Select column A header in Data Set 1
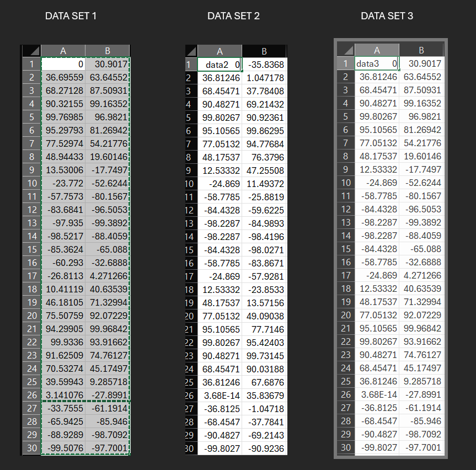 tap(63, 50)
